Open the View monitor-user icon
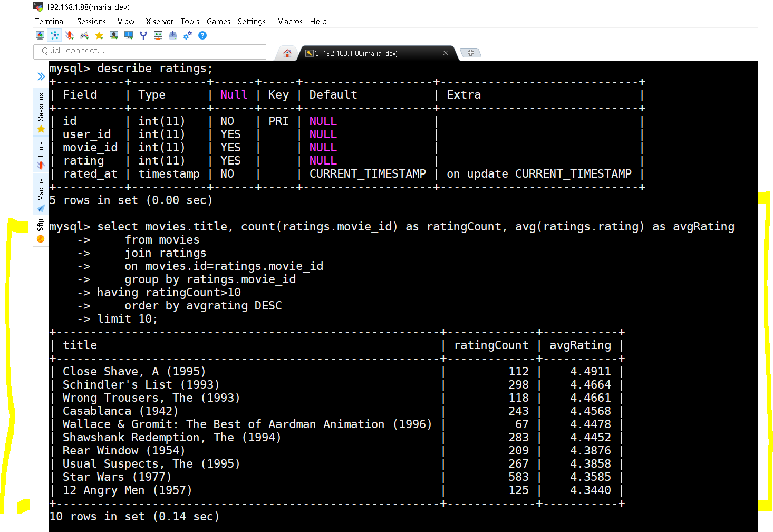 (114, 35)
